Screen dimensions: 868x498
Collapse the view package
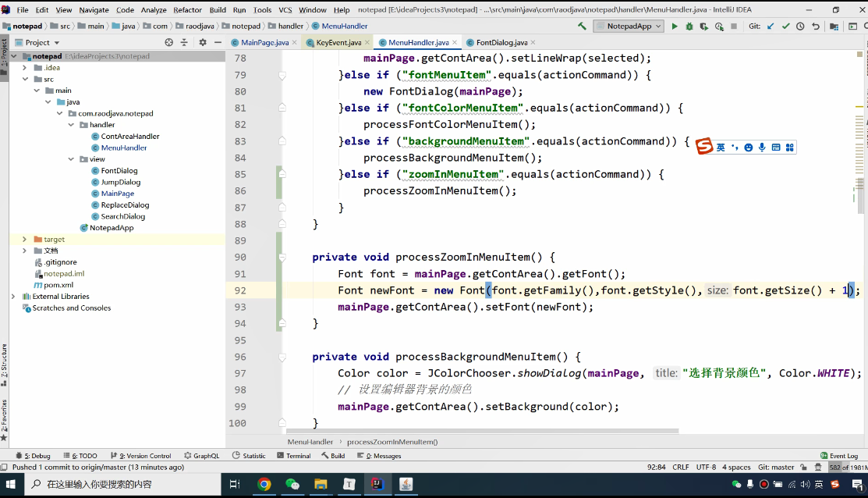[x=71, y=159]
